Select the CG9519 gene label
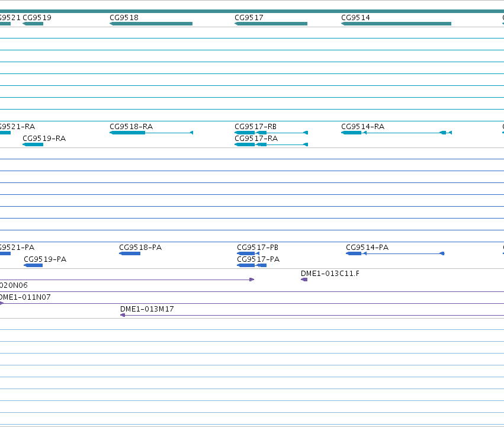The width and height of the screenshot is (504, 427). [x=37, y=18]
